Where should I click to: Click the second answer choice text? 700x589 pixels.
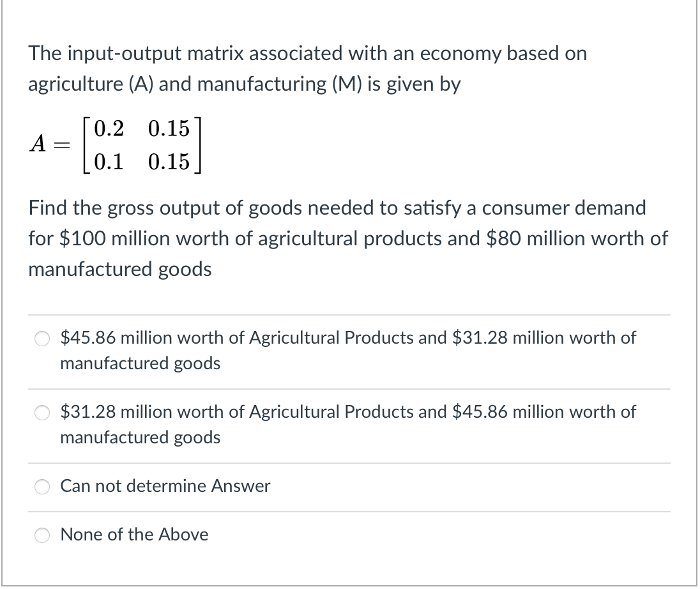click(x=348, y=413)
